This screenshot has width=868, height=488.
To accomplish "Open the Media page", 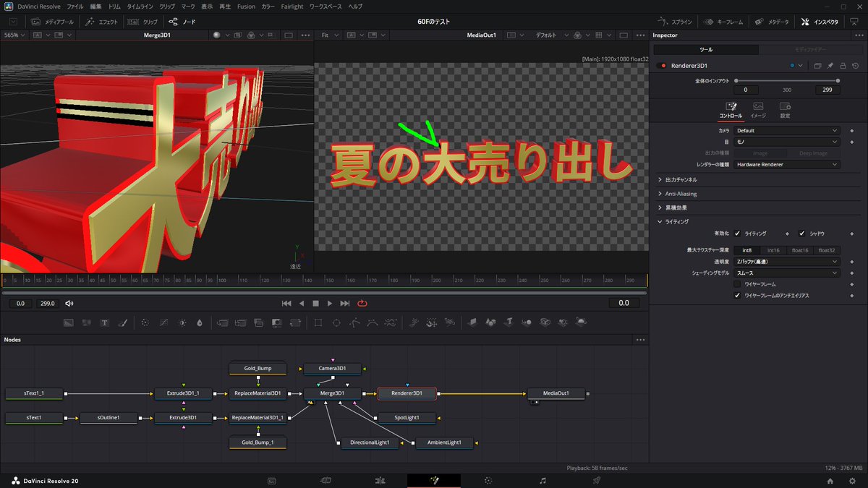I will click(x=271, y=480).
